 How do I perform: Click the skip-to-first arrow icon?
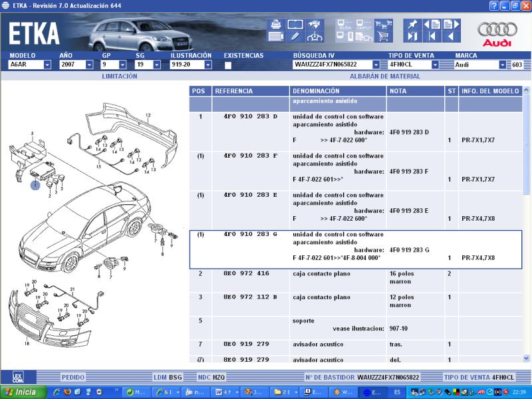432,37
